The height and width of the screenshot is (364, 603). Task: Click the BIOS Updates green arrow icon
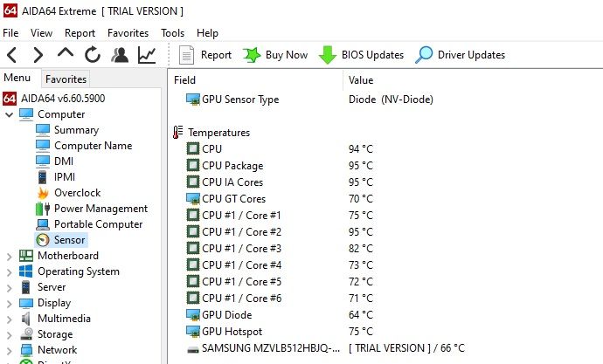coord(328,55)
